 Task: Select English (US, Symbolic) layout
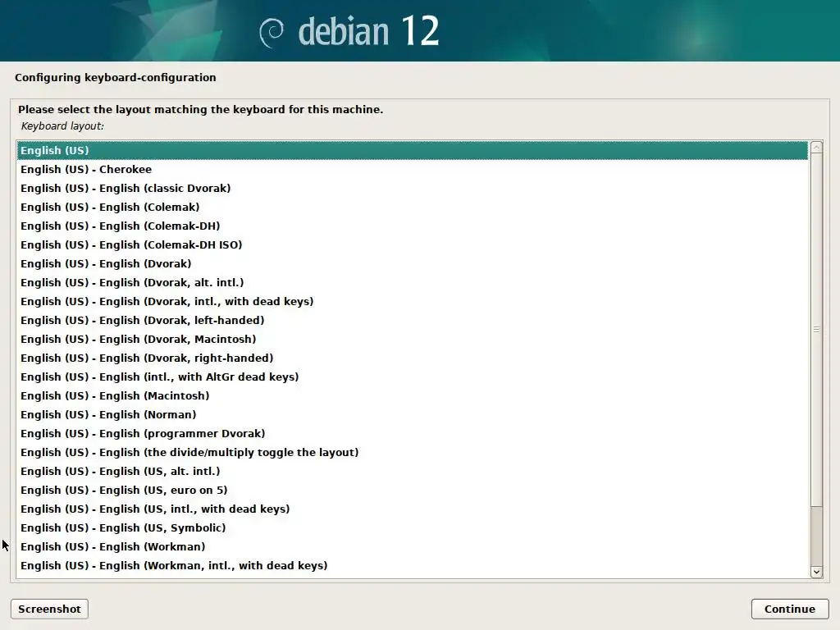(412, 527)
